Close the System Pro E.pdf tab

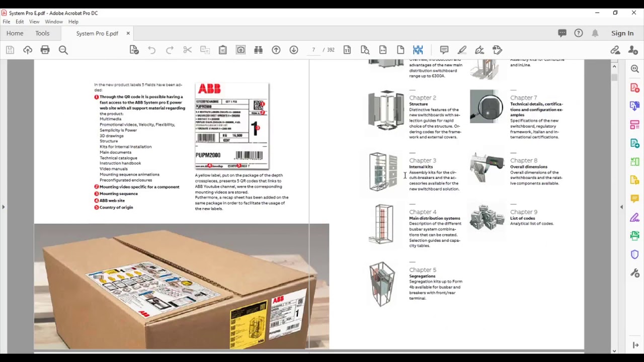(x=128, y=33)
